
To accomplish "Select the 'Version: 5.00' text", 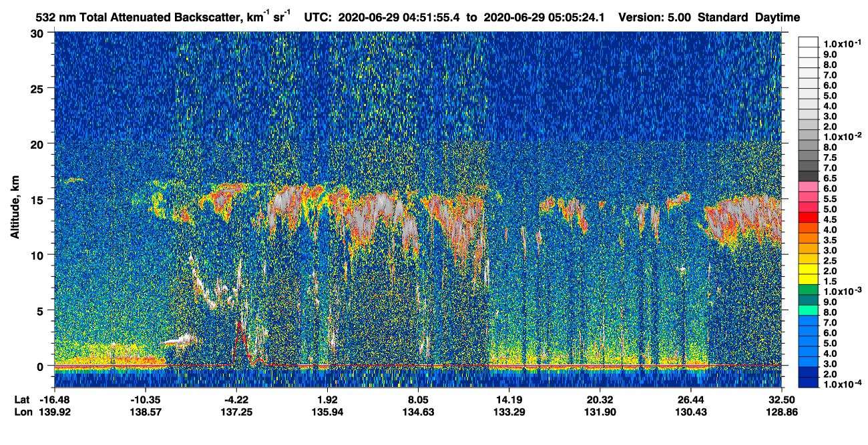I will click(x=655, y=17).
